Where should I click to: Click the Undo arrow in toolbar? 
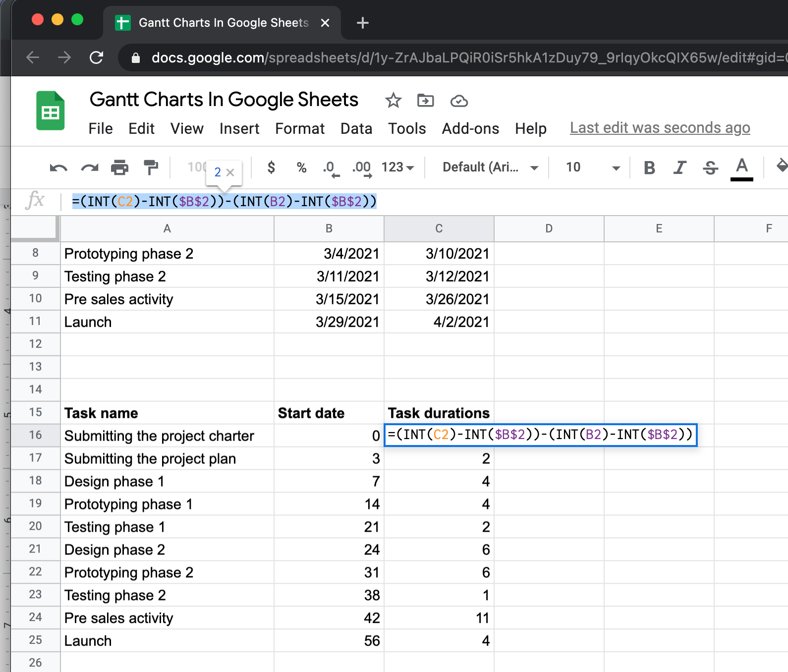pos(58,168)
